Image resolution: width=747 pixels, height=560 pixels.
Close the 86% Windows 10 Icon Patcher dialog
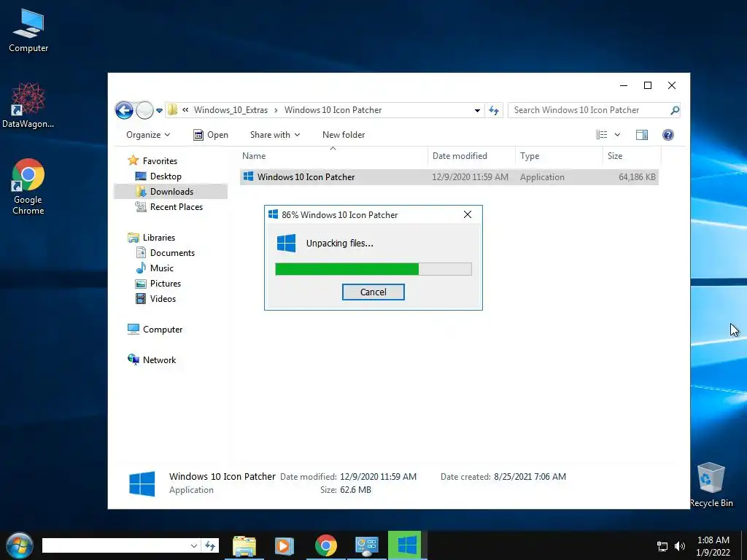click(468, 215)
